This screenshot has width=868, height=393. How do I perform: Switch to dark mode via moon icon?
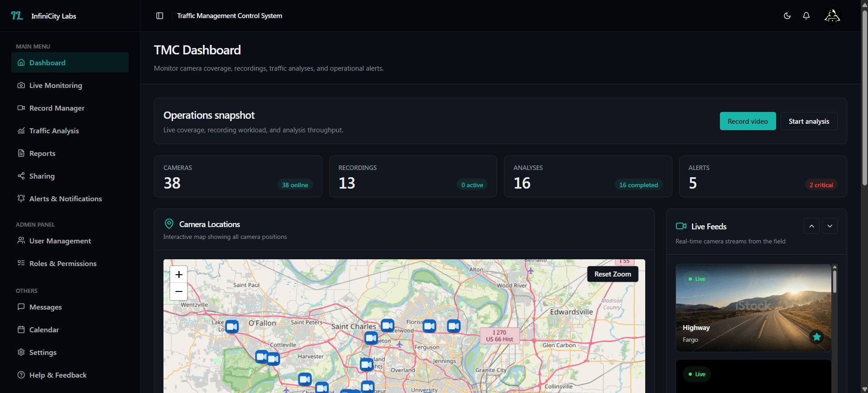787,16
